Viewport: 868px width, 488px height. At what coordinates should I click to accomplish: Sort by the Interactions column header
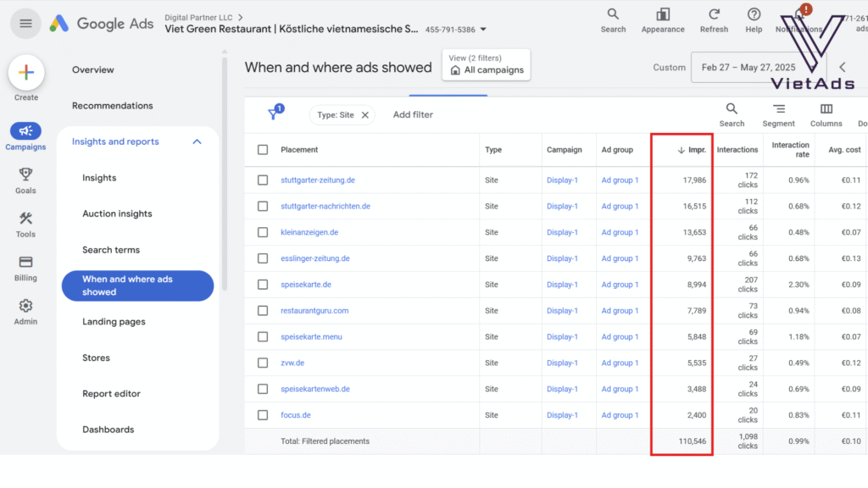point(737,150)
